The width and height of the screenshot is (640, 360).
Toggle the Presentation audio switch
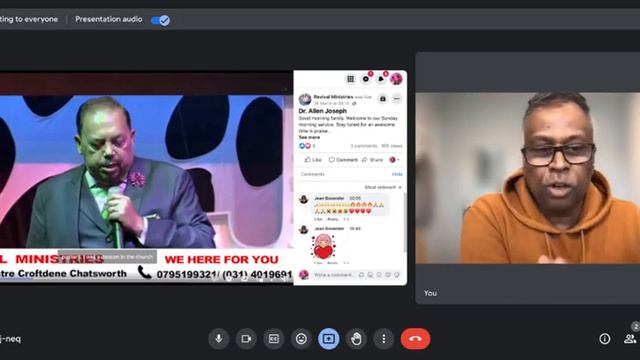click(160, 20)
